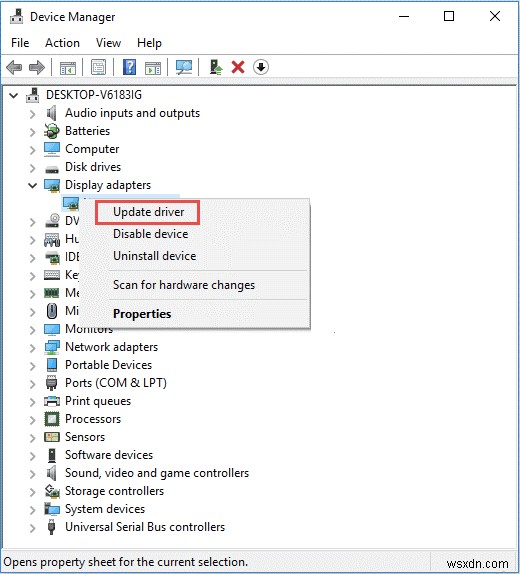The width and height of the screenshot is (520, 574).
Task: Select System devices label
Action: pos(105,509)
